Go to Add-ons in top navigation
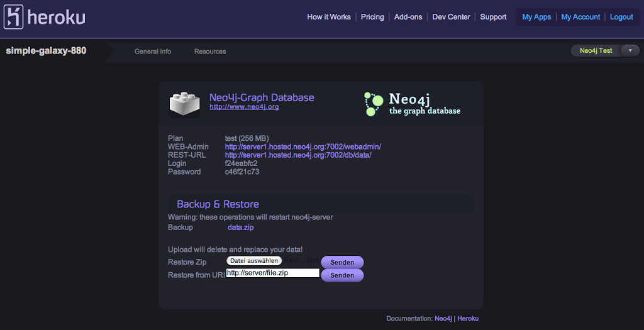The height and width of the screenshot is (330, 644). [408, 17]
